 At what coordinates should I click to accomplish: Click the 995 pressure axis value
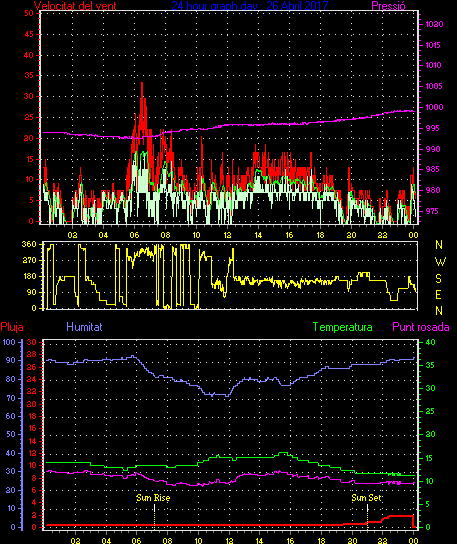[x=432, y=128]
